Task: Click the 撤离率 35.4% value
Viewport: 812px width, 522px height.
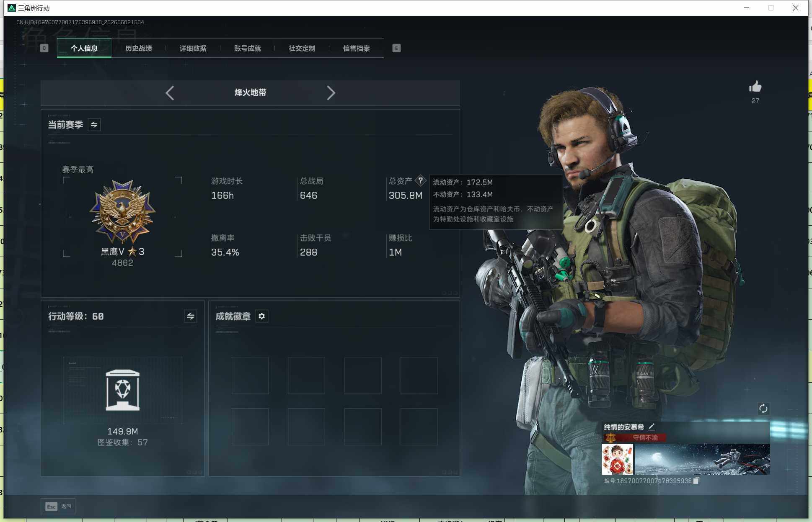Action: tap(225, 252)
